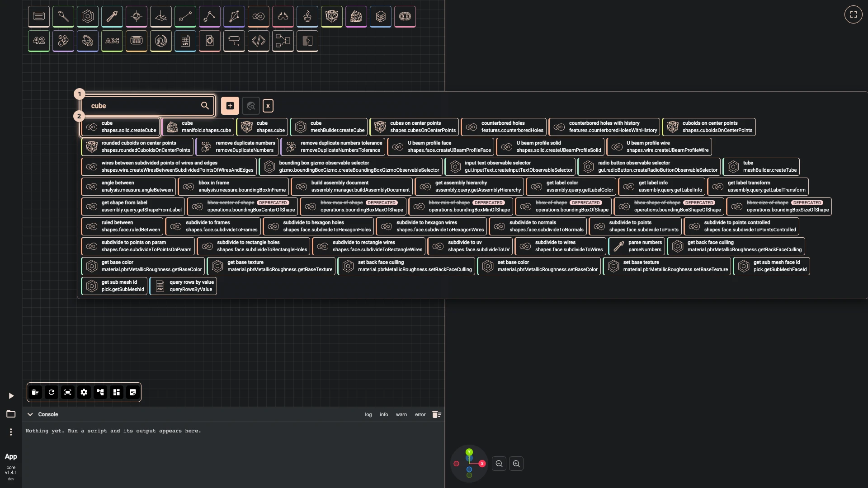
Task: Select the code brackets category icon
Action: coord(259,41)
